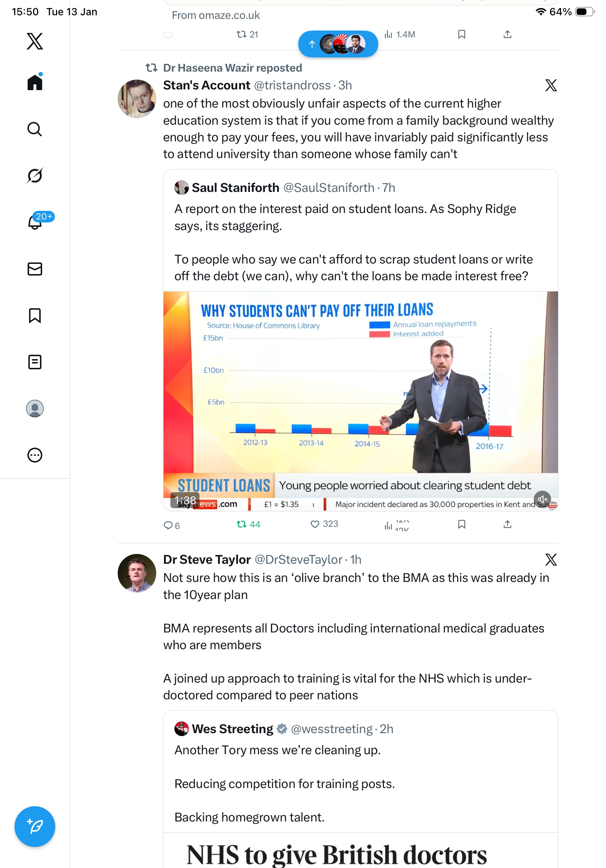Expand the More options circle menu
This screenshot has height=868, width=606.
point(35,455)
